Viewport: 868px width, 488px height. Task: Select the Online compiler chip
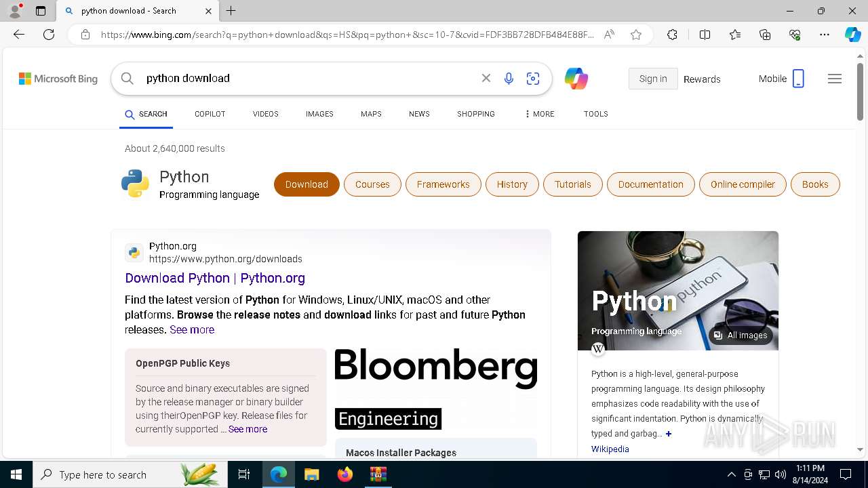pyautogui.click(x=743, y=184)
